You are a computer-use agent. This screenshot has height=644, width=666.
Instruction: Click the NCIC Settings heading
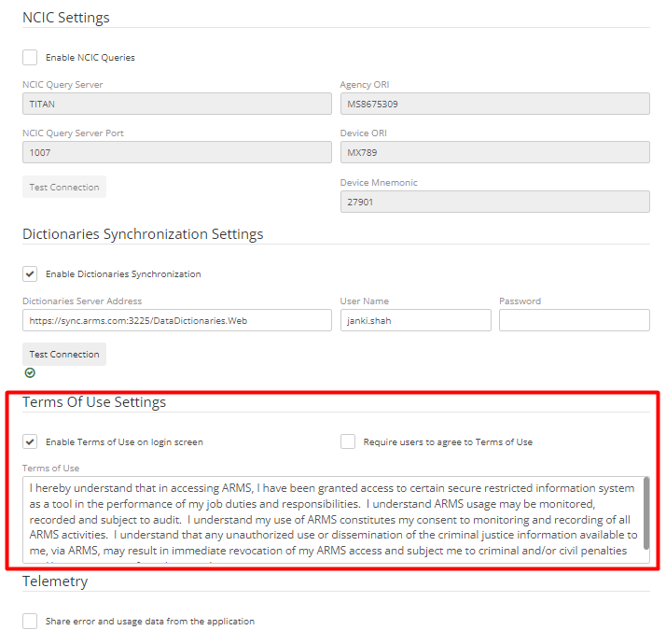pos(66,18)
